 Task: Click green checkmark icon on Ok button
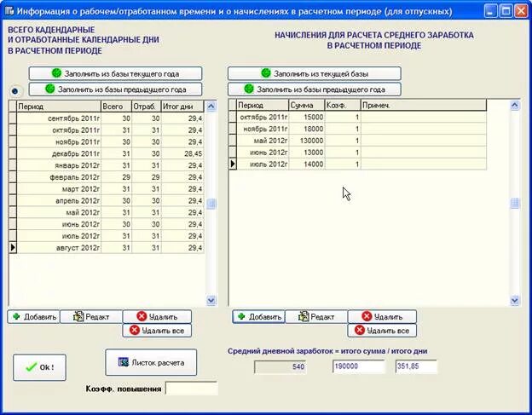point(32,367)
